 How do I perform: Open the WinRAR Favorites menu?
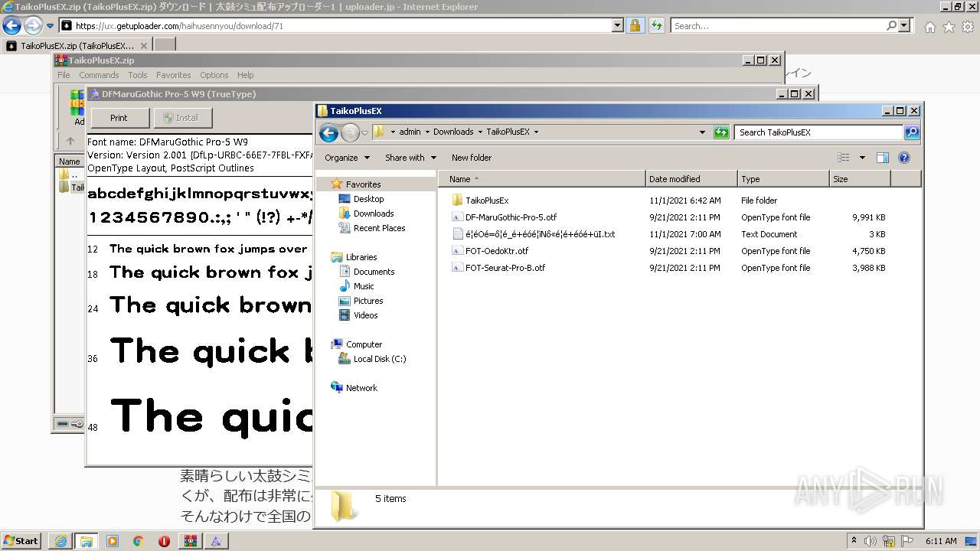pos(174,75)
